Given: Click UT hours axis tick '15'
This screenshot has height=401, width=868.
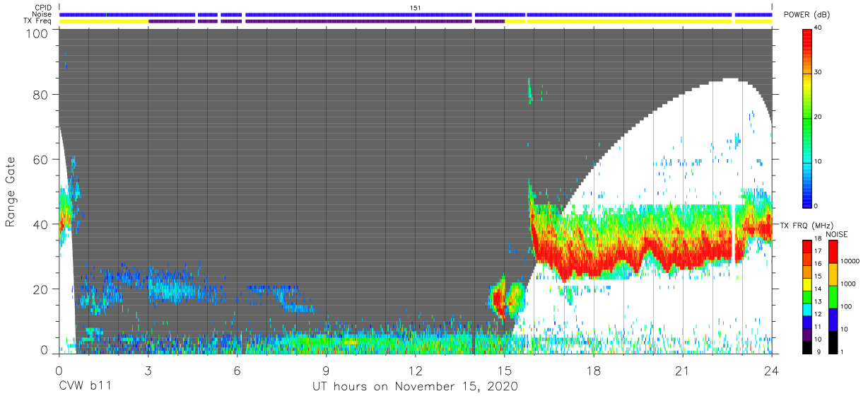Looking at the screenshot, I should point(505,371).
